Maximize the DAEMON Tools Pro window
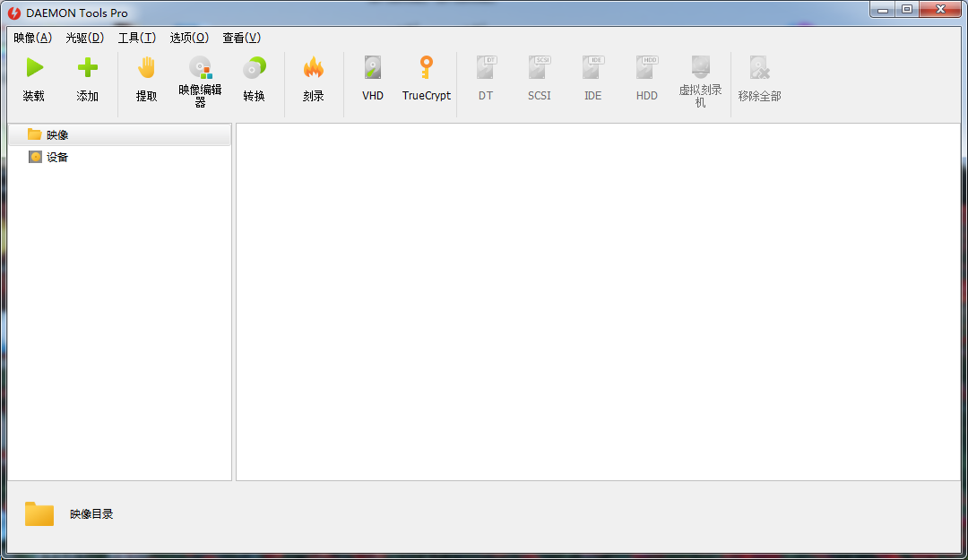This screenshot has width=968, height=560. tap(907, 9)
